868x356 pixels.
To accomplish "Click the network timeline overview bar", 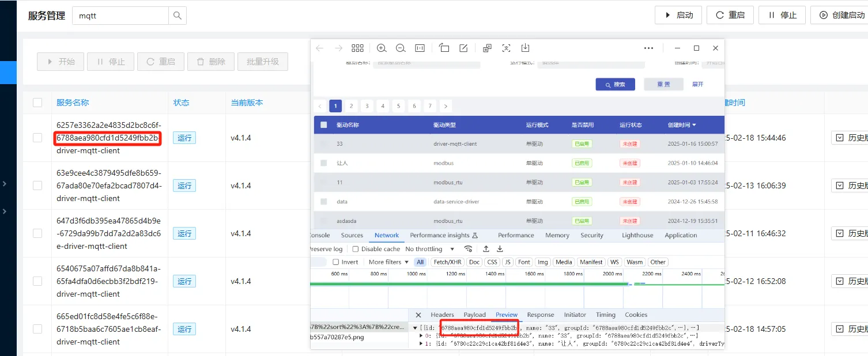I will [517, 283].
